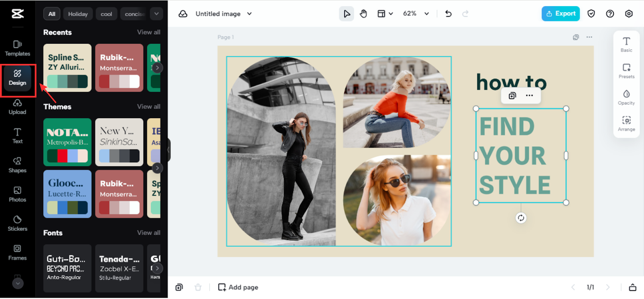
Task: Open the pages panel at bottom right
Action: click(x=632, y=287)
